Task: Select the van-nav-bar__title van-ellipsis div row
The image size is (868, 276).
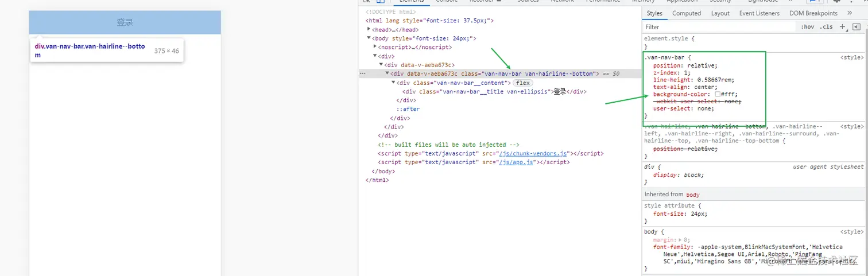Action: [494, 91]
